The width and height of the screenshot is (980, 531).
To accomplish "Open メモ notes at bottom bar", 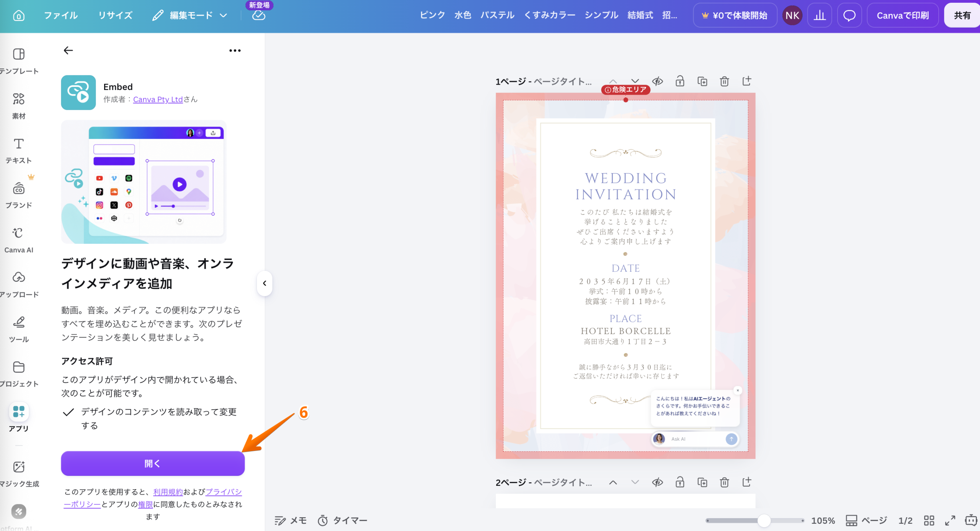I will 291,520.
